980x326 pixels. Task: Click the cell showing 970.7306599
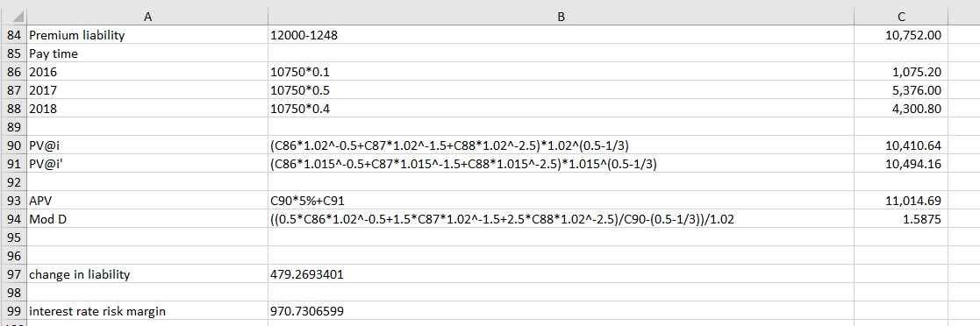(561, 311)
